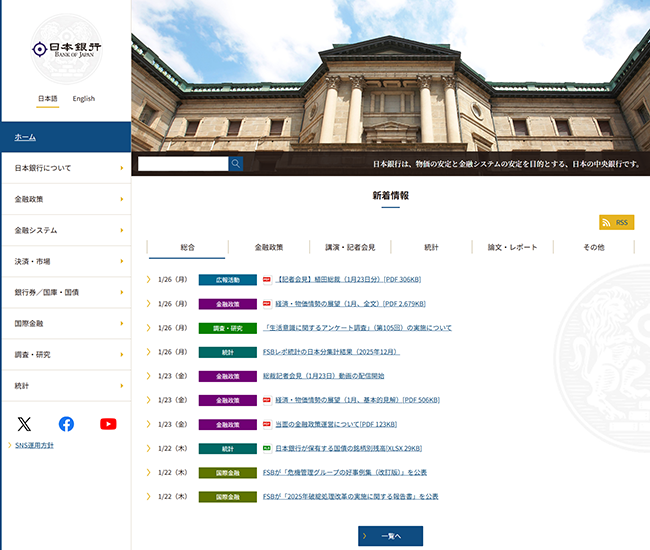Expand the 調査・研究 sidebar arrow

coord(122,354)
